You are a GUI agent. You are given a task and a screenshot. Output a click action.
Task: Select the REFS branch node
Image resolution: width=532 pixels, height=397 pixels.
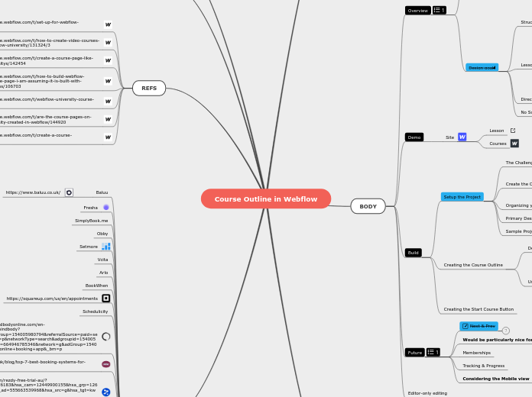coord(149,88)
